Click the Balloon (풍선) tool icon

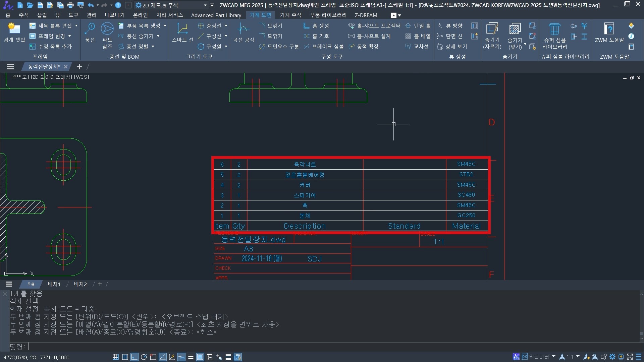tap(90, 29)
